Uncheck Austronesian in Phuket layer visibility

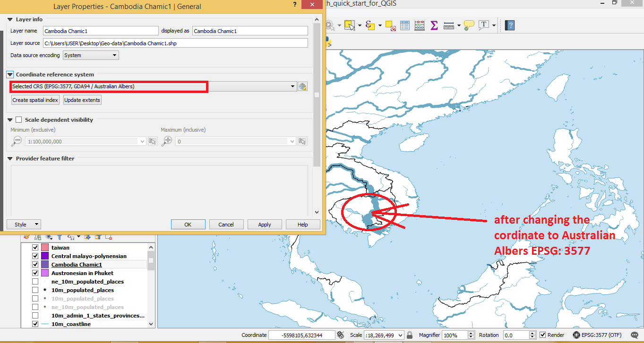pyautogui.click(x=35, y=273)
